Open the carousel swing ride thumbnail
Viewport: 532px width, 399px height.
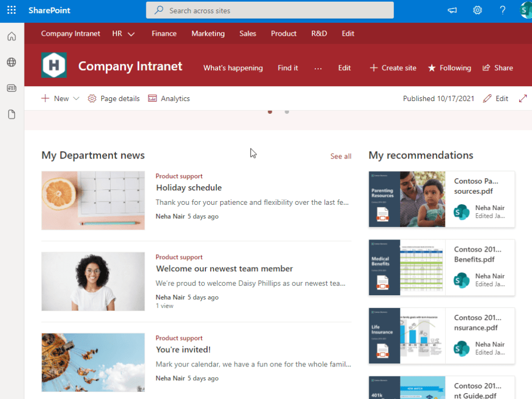click(93, 362)
